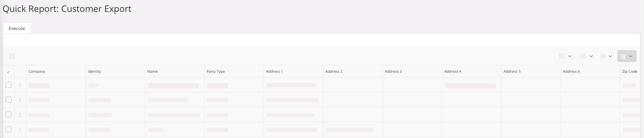Viewport: 644px width, 138px height.
Task: Expand the highlighted rightmost toolbar dropdown
Action: (x=626, y=56)
